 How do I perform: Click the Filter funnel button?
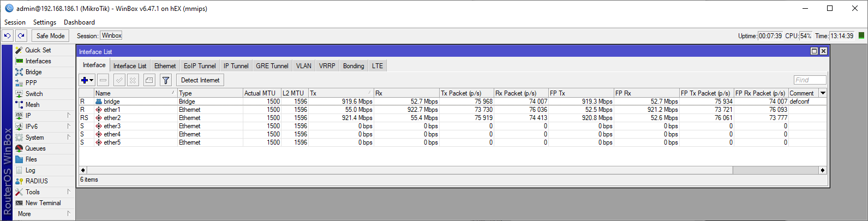pos(166,80)
